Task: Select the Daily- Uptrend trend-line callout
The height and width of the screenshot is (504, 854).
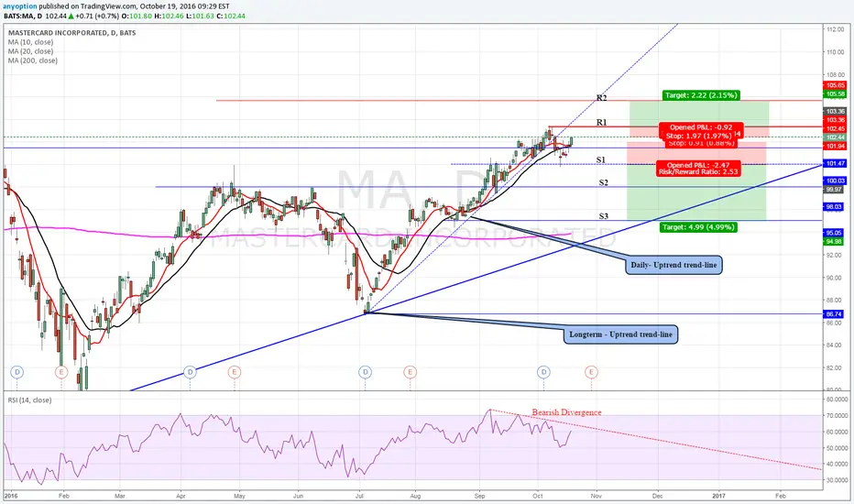Action: point(673,266)
